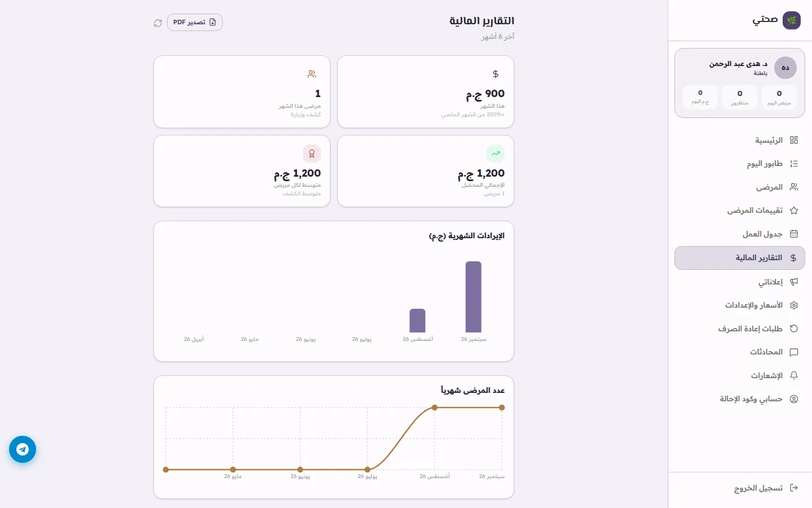Click the user icon for حسابي وكود الإحالة
Viewport: 812px width, 508px height.
click(794, 399)
